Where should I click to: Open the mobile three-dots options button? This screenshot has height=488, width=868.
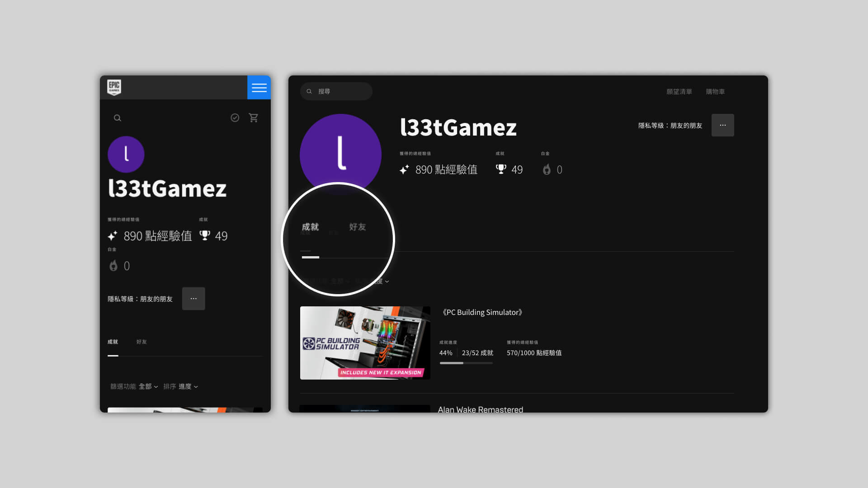[x=193, y=299]
